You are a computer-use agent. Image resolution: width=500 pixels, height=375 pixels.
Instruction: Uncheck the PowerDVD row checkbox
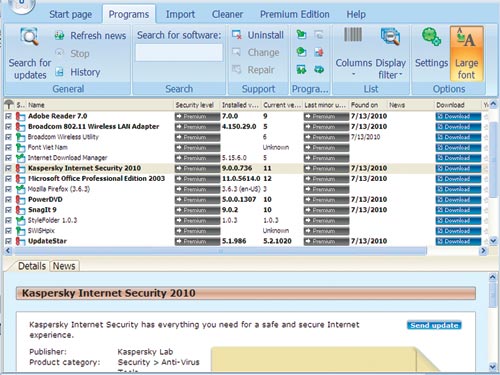9,200
